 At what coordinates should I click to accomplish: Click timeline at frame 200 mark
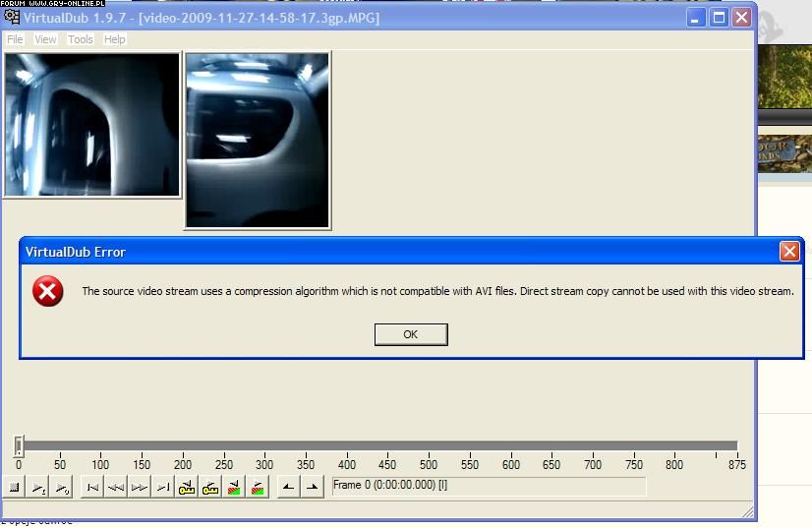coord(182,446)
